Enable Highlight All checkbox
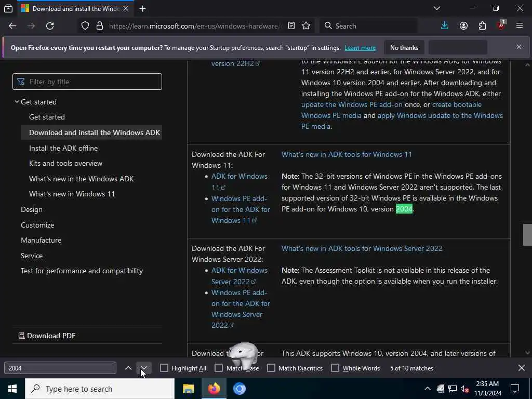532x399 pixels. pos(164,368)
